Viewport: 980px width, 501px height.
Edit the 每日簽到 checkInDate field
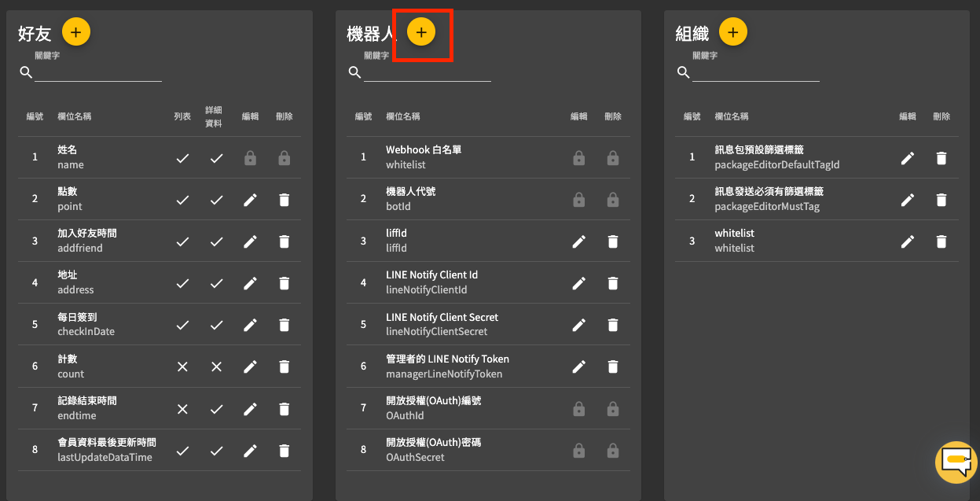coord(250,325)
